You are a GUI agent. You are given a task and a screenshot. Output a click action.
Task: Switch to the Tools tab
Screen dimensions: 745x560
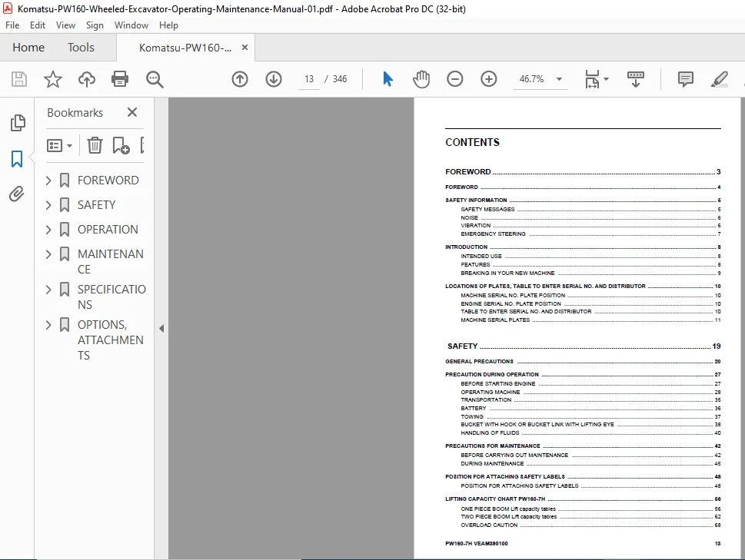(81, 48)
